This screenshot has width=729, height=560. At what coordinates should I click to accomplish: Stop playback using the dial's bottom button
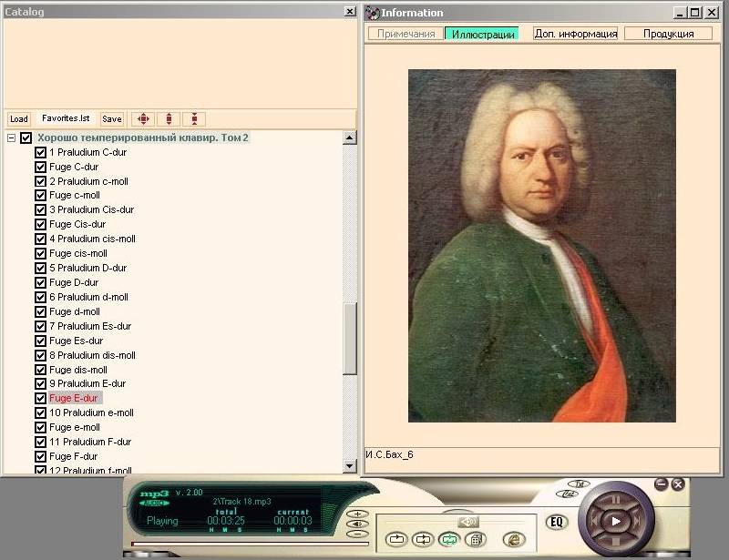click(616, 542)
